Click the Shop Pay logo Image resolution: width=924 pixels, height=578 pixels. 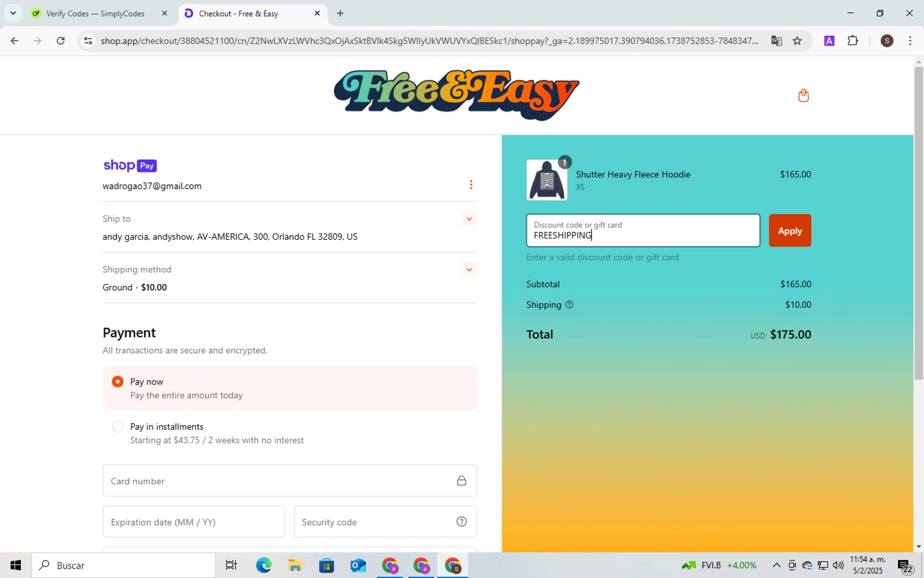pyautogui.click(x=130, y=165)
